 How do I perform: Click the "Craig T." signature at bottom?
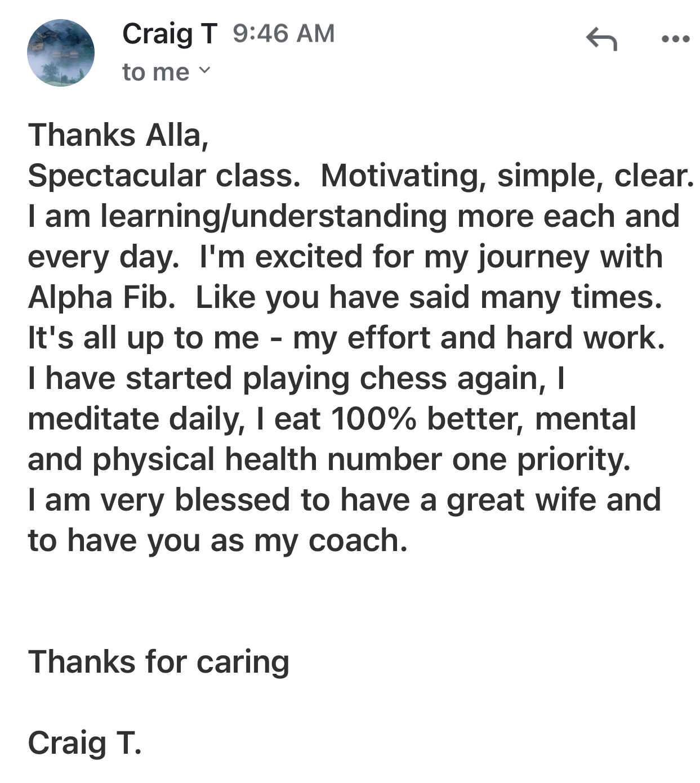click(x=84, y=742)
